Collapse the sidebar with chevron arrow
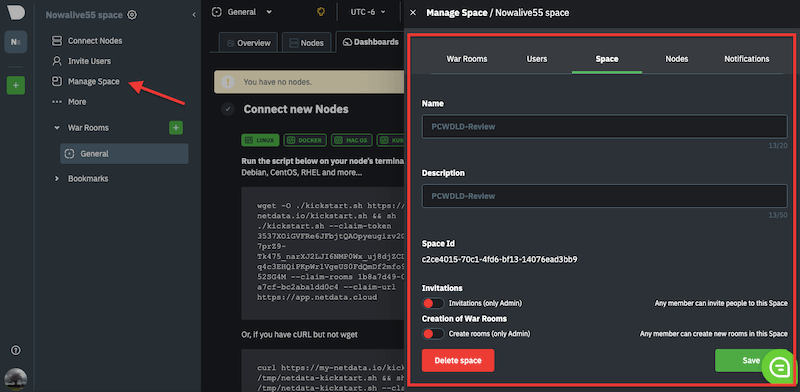Image resolution: width=800 pixels, height=392 pixels. tap(193, 15)
